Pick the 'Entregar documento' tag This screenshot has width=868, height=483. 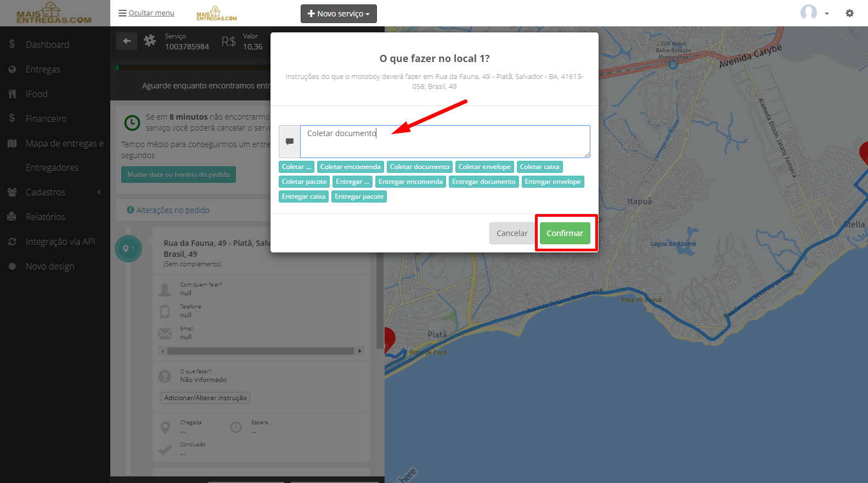tap(484, 182)
